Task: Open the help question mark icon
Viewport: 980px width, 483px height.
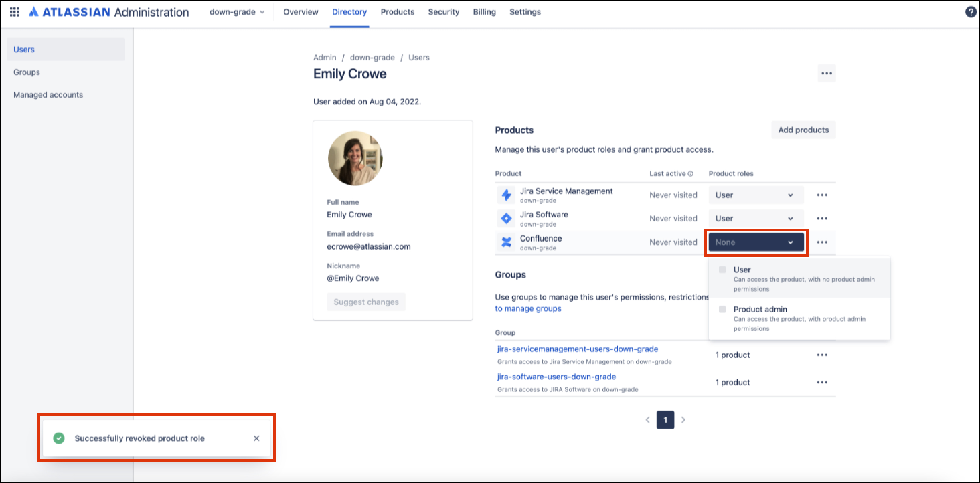Action: click(971, 12)
